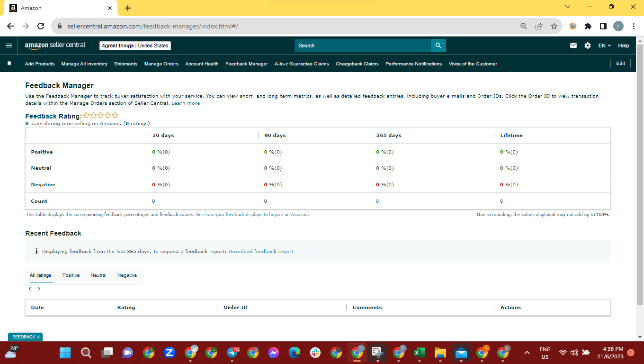Open the Seller Central hamburger menu
The height and width of the screenshot is (364, 644).
(x=9, y=45)
